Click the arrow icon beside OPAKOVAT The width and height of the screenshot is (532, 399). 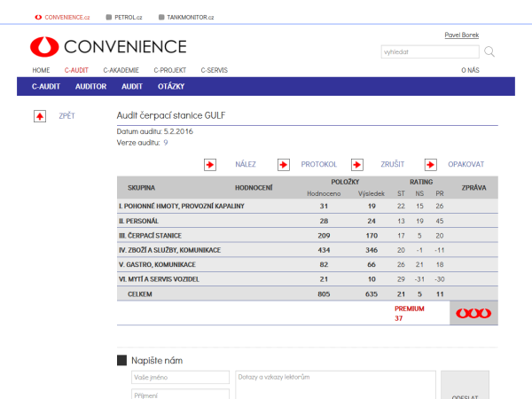pyautogui.click(x=431, y=165)
